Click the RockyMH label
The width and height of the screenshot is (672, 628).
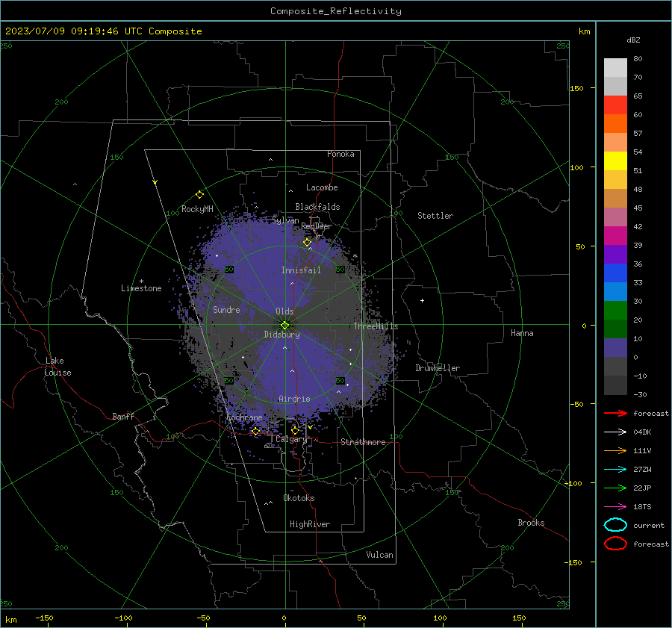[197, 209]
